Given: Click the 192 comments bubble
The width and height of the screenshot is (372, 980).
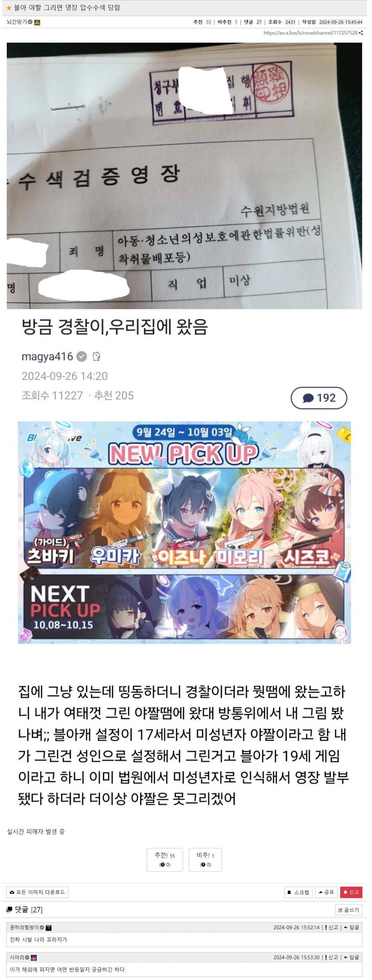Looking at the screenshot, I should [x=319, y=398].
